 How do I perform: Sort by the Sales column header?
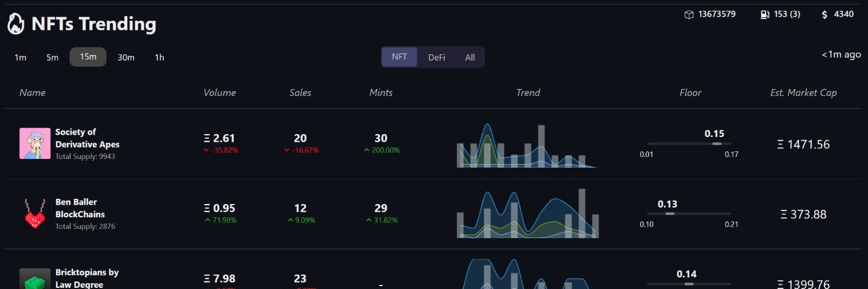point(300,92)
